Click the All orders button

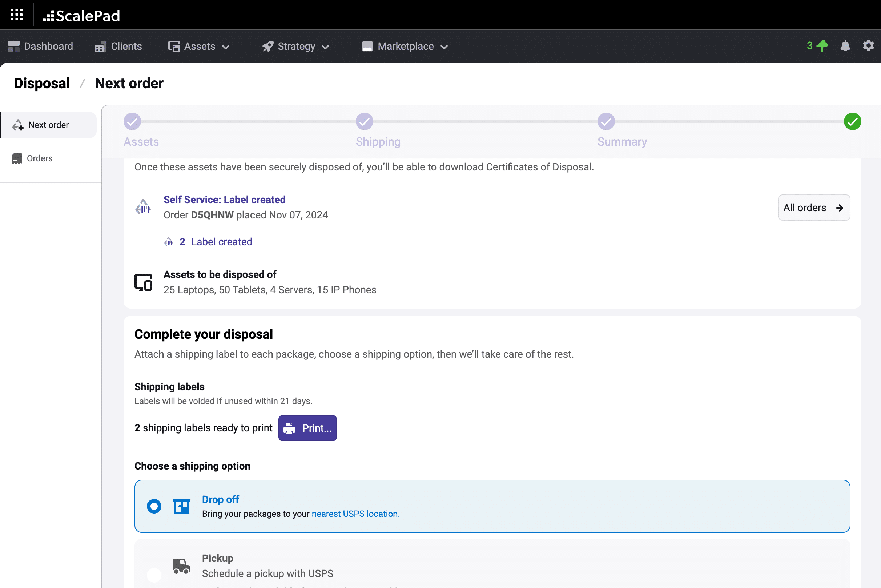pos(813,208)
